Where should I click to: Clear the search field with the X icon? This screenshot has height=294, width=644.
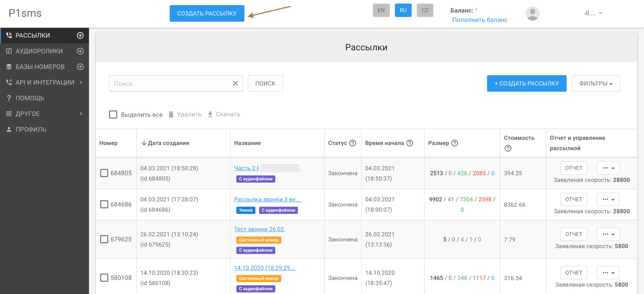coord(235,83)
